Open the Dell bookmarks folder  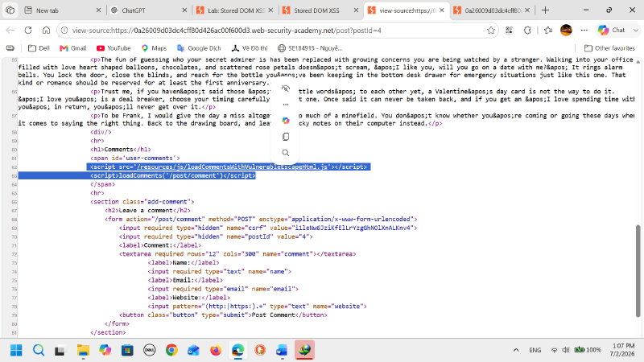pyautogui.click(x=39, y=48)
